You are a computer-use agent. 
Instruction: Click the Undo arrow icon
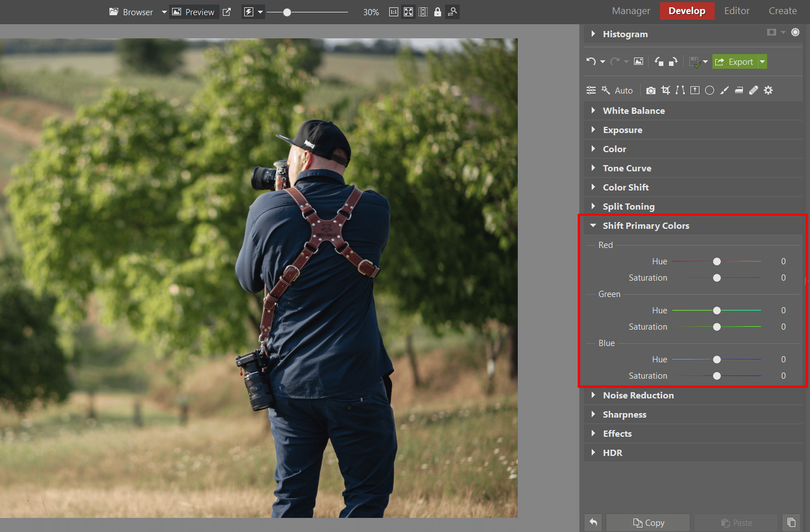click(x=591, y=61)
